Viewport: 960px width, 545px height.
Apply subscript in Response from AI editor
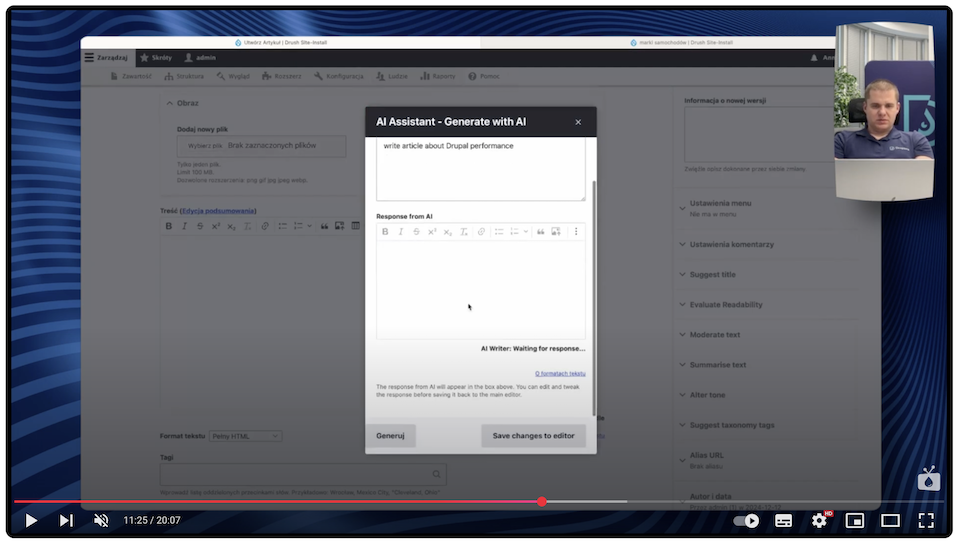pos(448,231)
